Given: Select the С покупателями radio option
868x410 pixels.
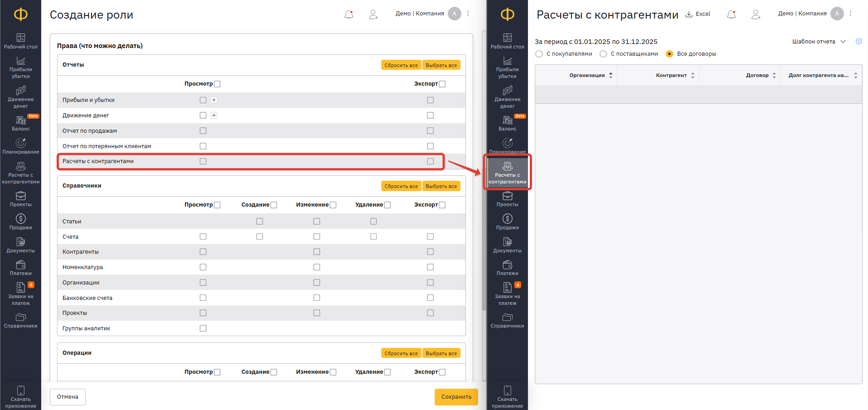Looking at the screenshot, I should [x=539, y=54].
